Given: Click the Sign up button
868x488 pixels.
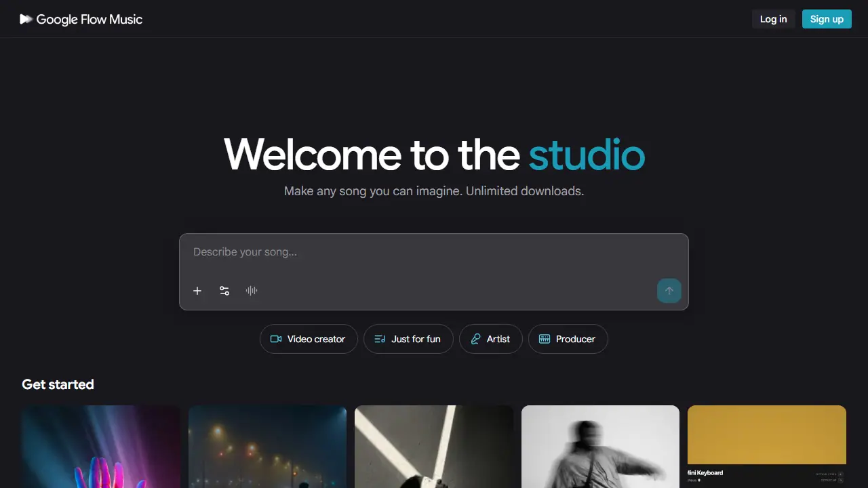Looking at the screenshot, I should 827,19.
